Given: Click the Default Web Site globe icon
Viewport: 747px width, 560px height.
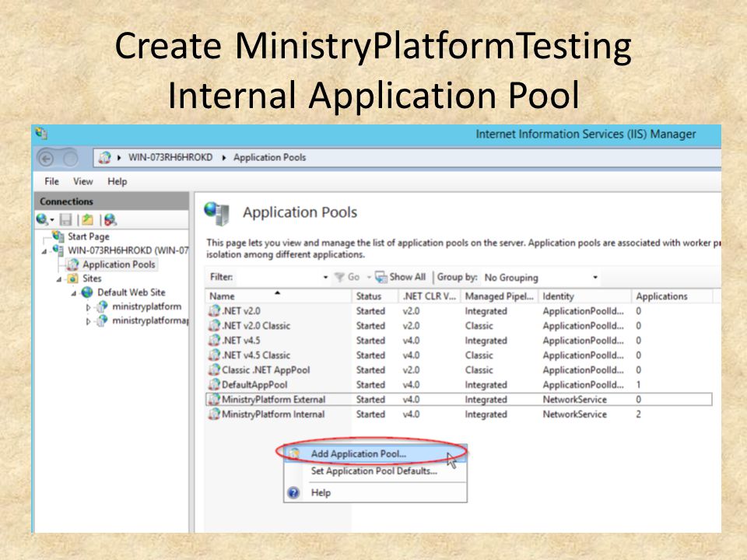Looking at the screenshot, I should (87, 292).
